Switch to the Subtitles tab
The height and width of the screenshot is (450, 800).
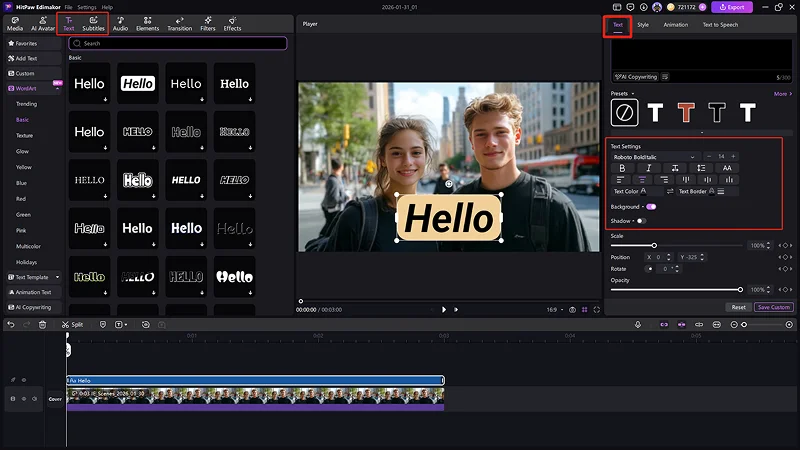(93, 24)
